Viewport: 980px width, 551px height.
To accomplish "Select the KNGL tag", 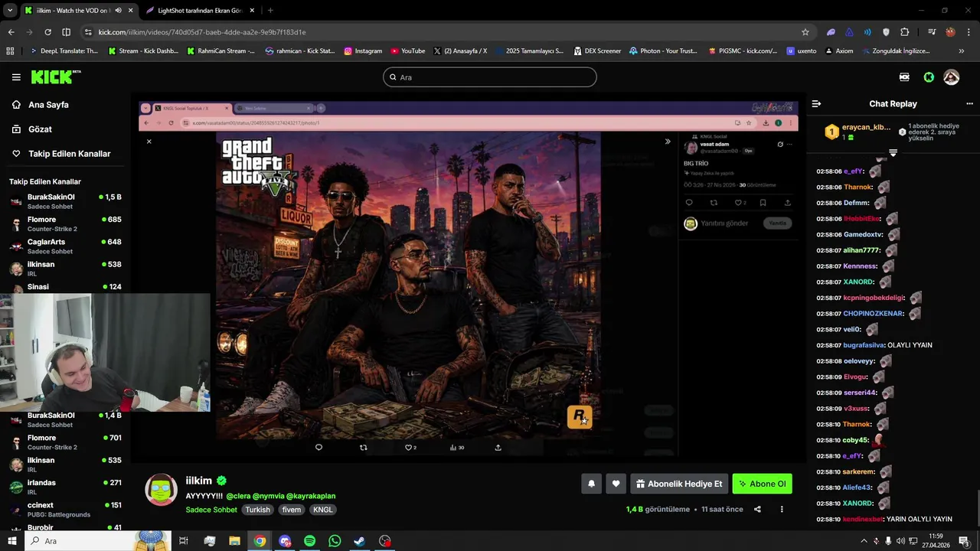I will 322,510.
